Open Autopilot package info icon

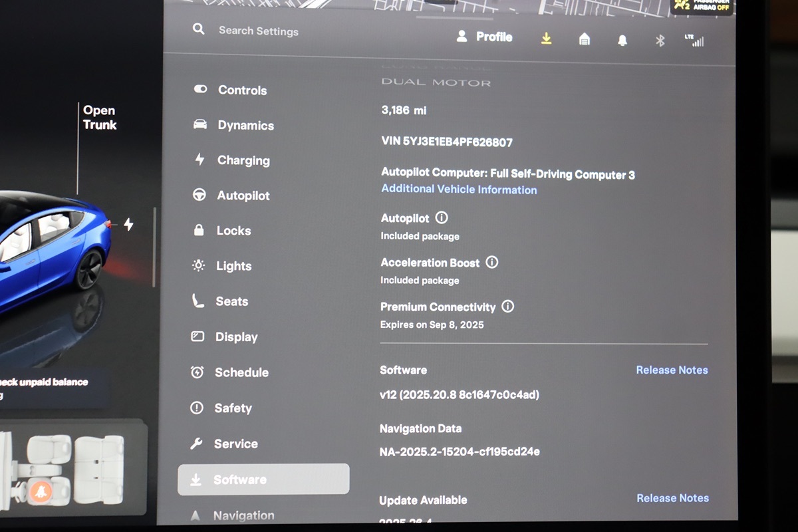442,217
